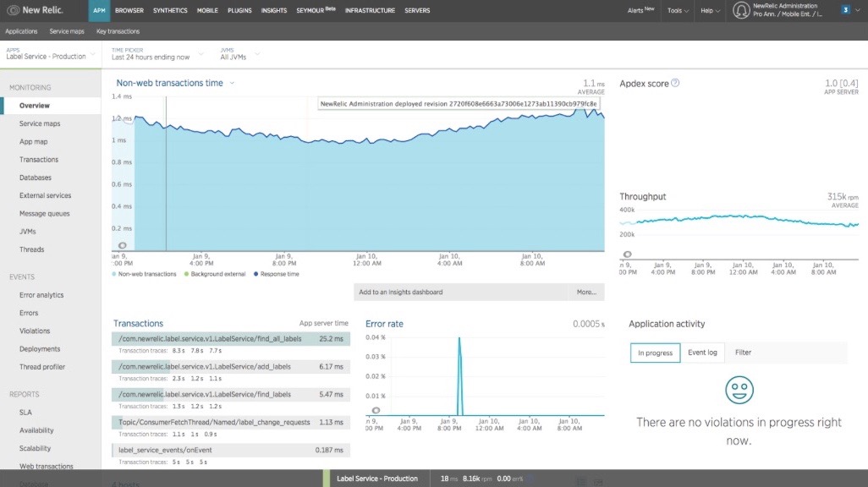The width and height of the screenshot is (868, 487).
Task: Switch to the Servers tab
Action: (417, 10)
